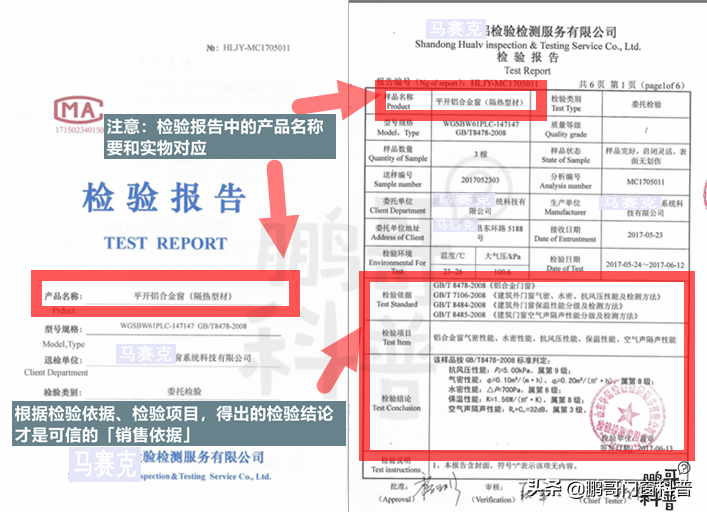Select test item text starting '铝合金窗气密性能'
The height and width of the screenshot is (512, 707).
click(x=555, y=339)
